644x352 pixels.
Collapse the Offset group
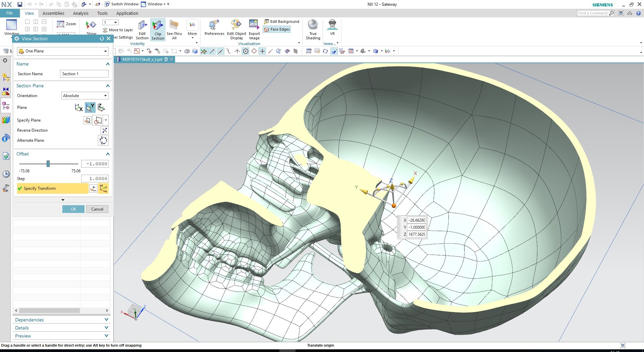click(x=108, y=154)
